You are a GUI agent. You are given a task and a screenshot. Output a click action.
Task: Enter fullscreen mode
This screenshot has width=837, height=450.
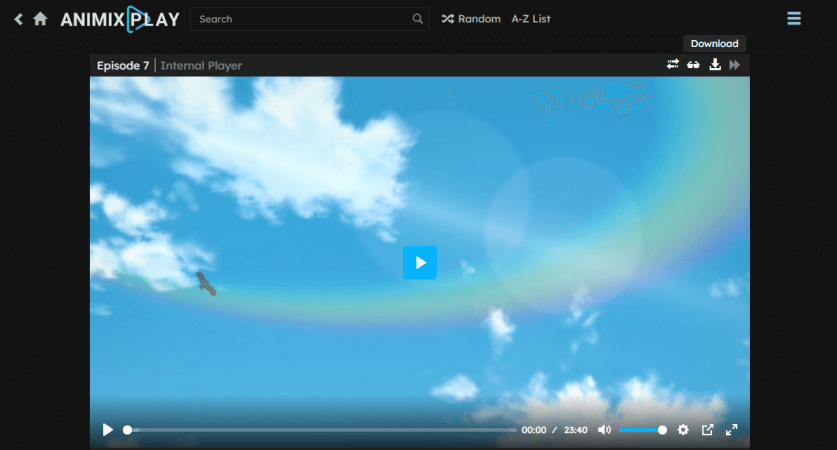tap(731, 430)
